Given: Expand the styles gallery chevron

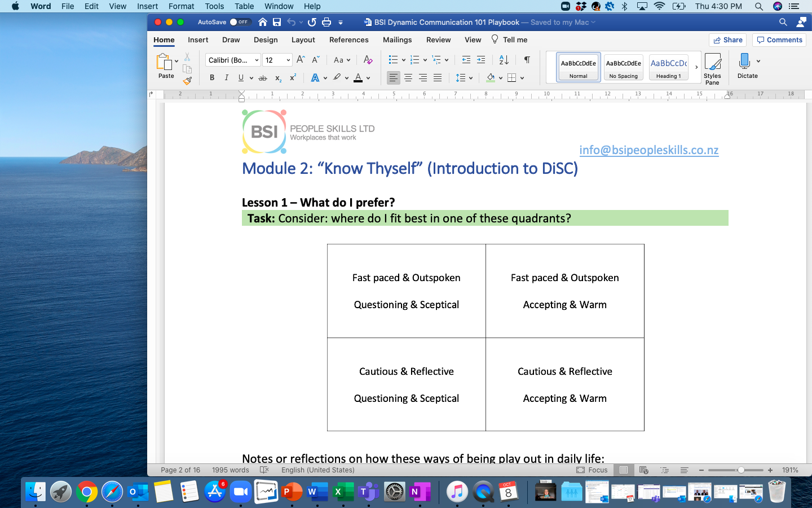Looking at the screenshot, I should pos(696,67).
